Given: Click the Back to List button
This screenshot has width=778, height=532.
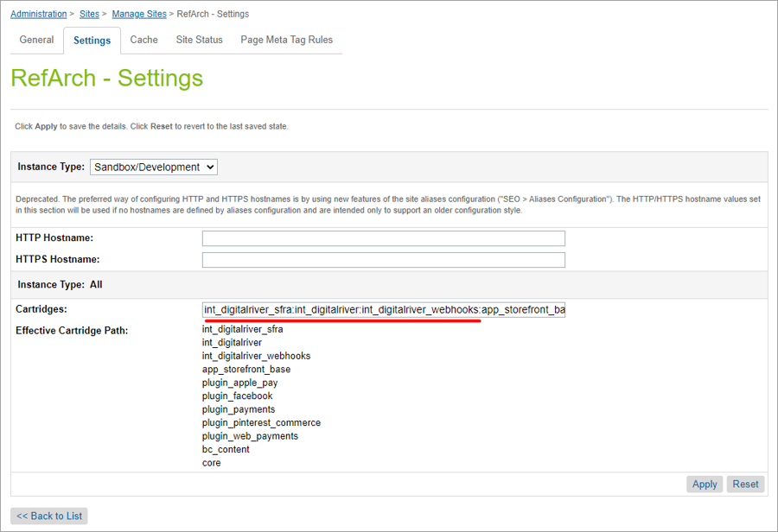Looking at the screenshot, I should 49,516.
